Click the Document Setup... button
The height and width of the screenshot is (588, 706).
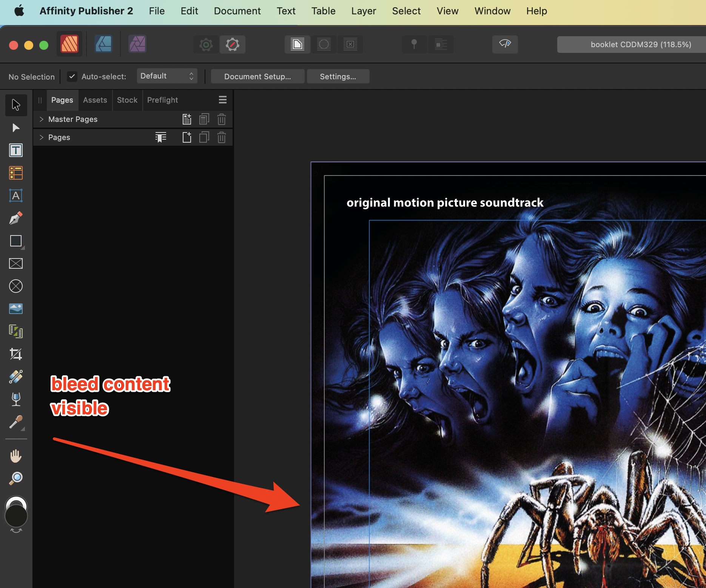pyautogui.click(x=257, y=76)
